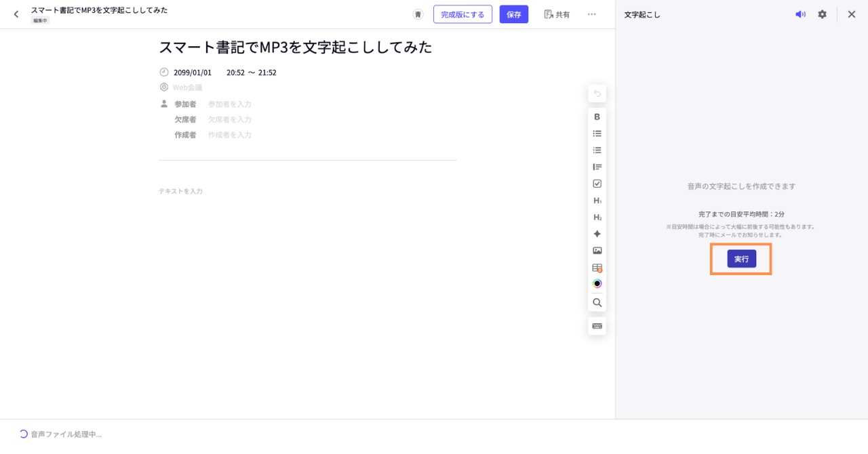The image size is (868, 454).
Task: Show keyboard shortcuts via the keyboard icon
Action: point(597,326)
